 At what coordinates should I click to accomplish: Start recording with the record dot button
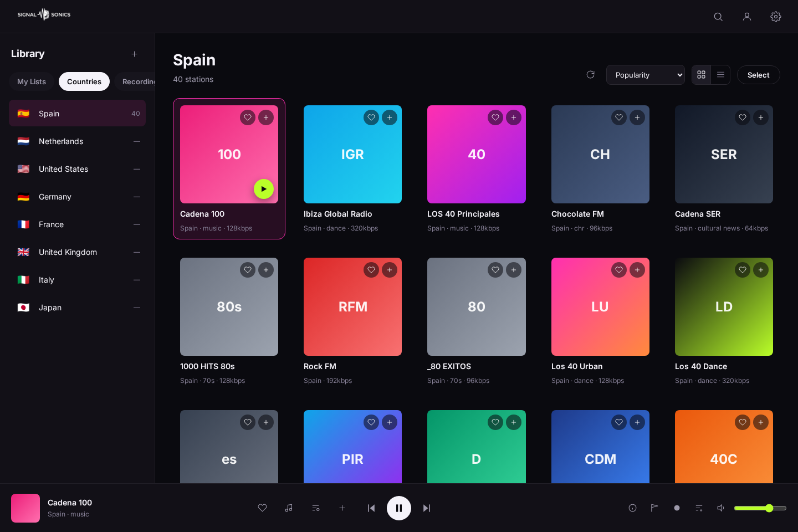[x=677, y=508]
